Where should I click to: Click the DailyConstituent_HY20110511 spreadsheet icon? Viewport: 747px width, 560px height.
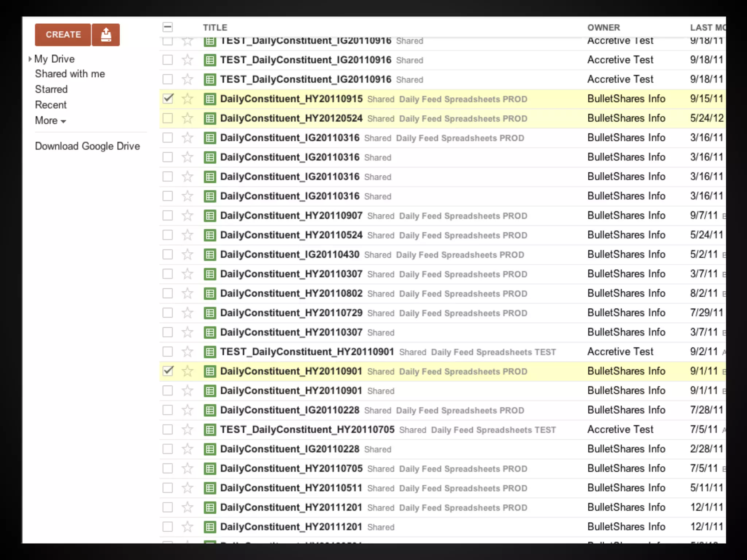click(x=210, y=488)
